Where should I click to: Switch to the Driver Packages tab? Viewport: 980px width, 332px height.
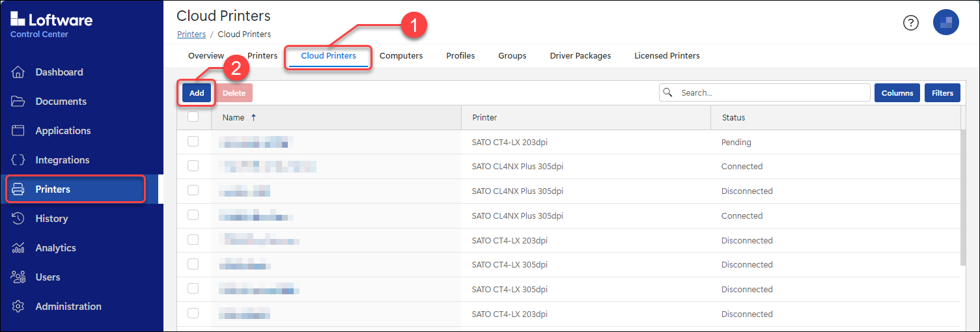pyautogui.click(x=580, y=56)
